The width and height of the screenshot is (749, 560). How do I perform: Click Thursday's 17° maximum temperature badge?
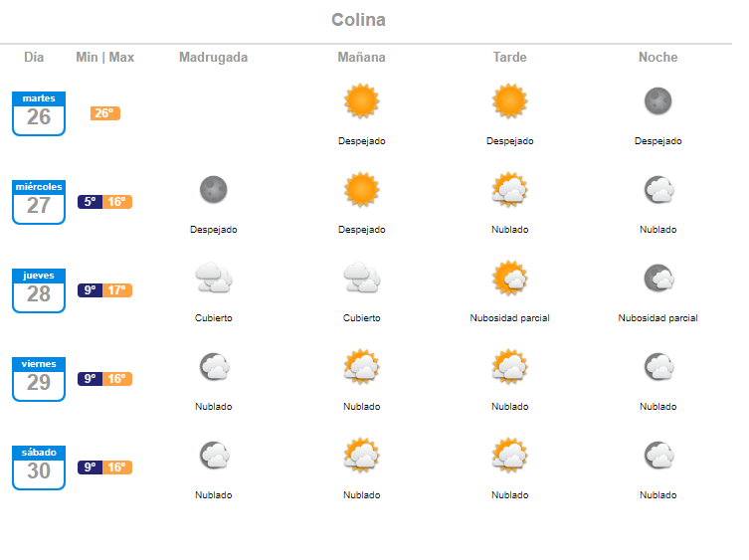click(x=117, y=290)
